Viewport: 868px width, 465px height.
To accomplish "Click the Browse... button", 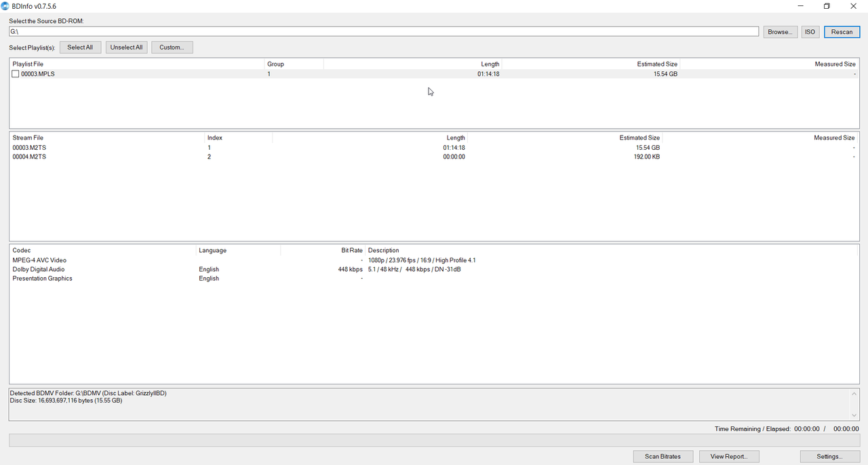I will (780, 32).
